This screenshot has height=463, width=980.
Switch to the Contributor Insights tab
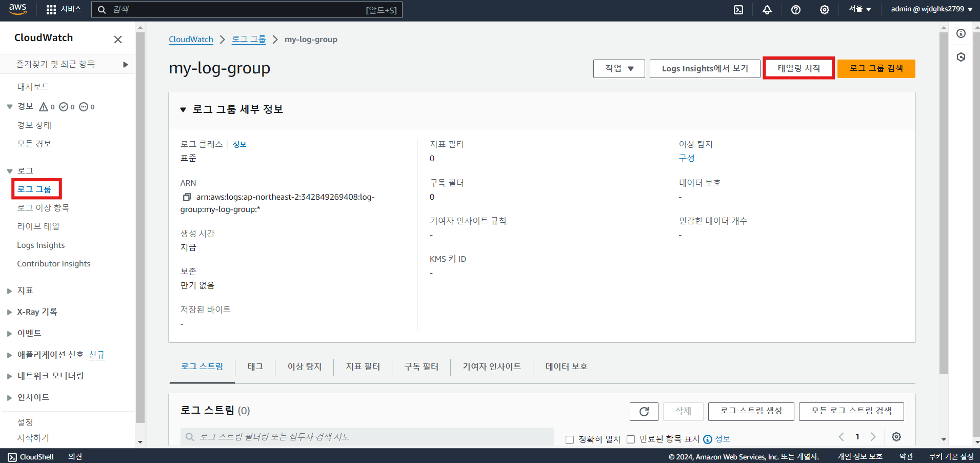tap(492, 366)
